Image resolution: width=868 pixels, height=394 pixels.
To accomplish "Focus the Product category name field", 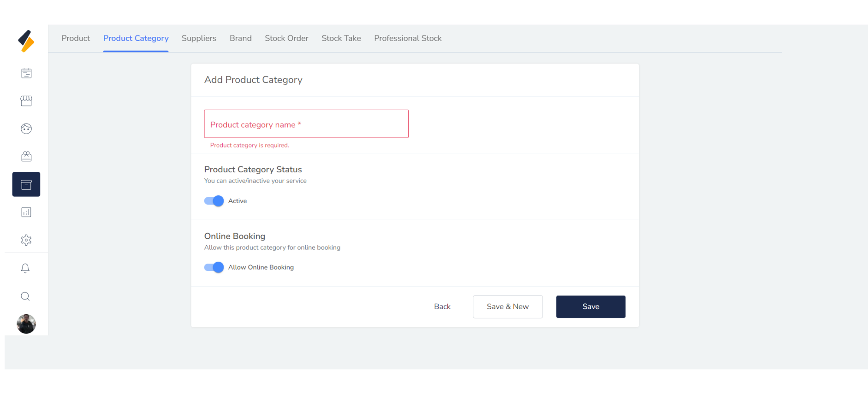I will [x=306, y=124].
